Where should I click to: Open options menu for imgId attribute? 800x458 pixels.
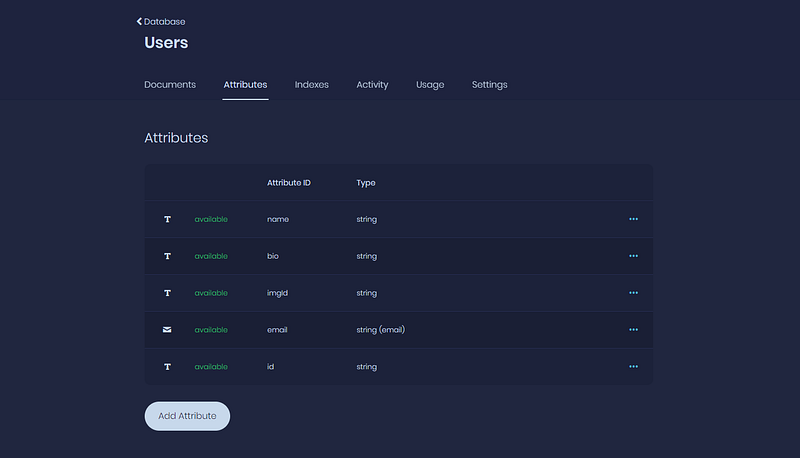click(x=633, y=293)
